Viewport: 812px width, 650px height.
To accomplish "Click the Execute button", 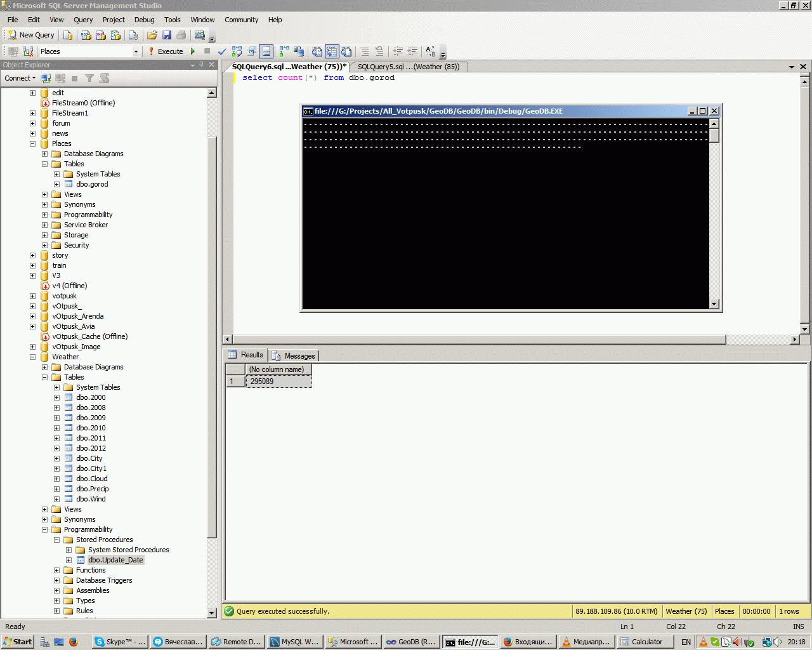I will [166, 51].
